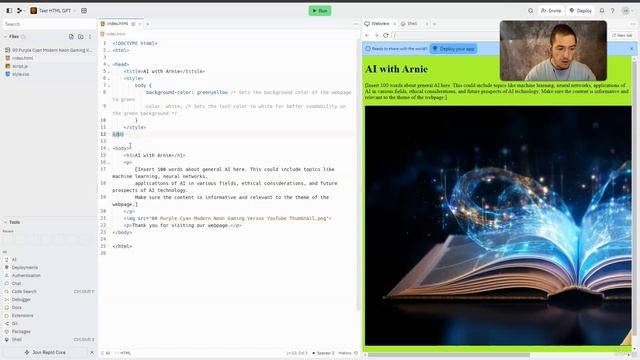640x360 pixels.
Task: Open the Purple Cyan Modern Neon Gaming image file
Action: (49, 50)
